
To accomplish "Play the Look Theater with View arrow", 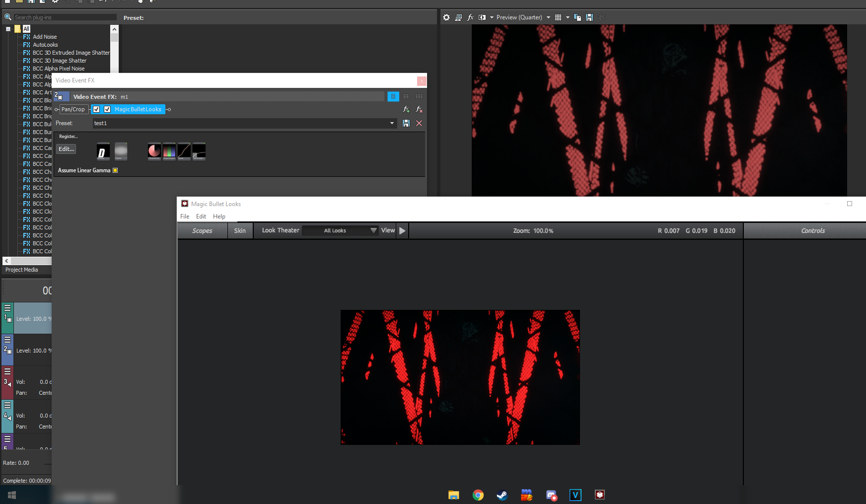I will tap(402, 230).
